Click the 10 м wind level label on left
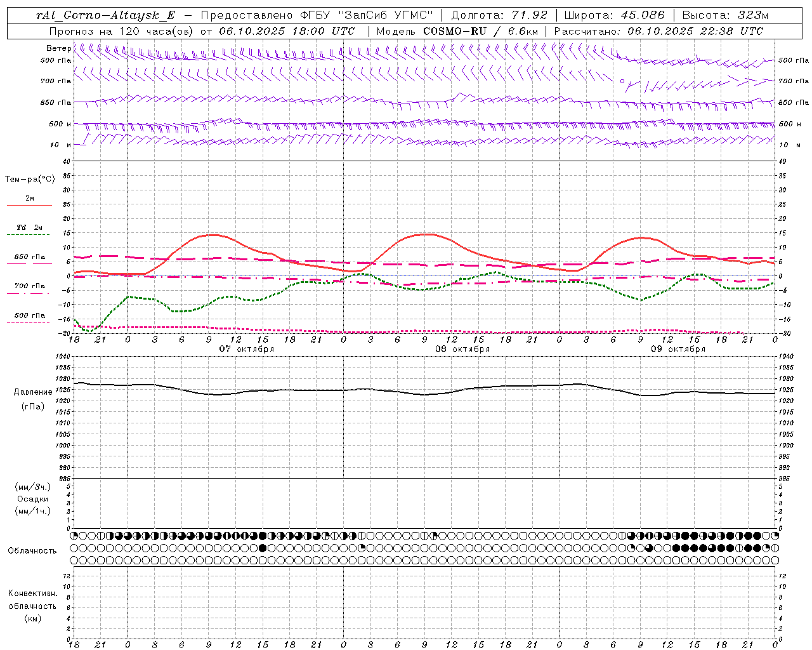812x650 pixels. 60,145
